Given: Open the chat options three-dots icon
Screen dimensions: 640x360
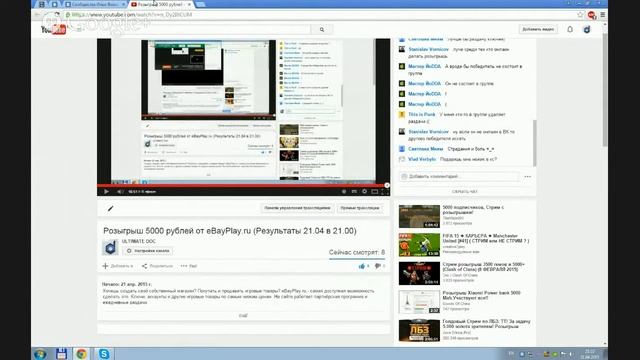Looking at the screenshot, I should pyautogui.click(x=527, y=177).
